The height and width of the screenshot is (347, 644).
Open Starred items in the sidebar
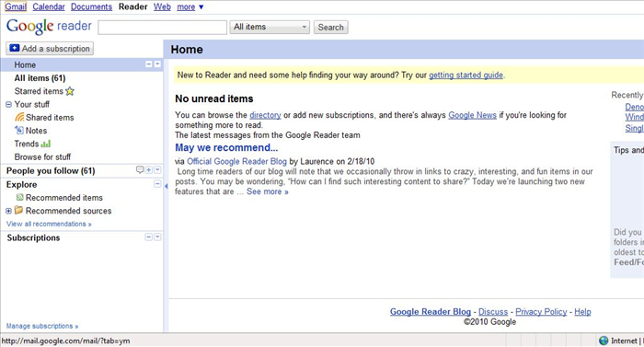pos(39,91)
